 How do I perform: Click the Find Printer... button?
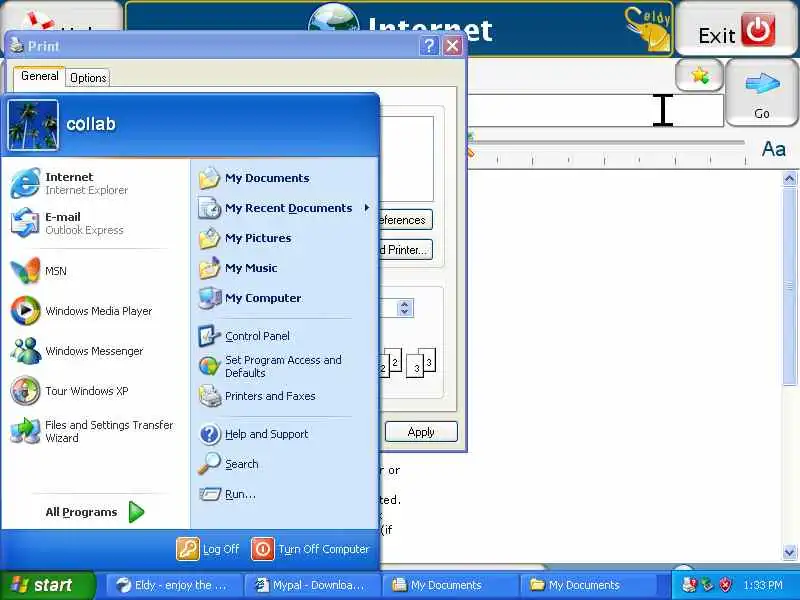pos(405,250)
